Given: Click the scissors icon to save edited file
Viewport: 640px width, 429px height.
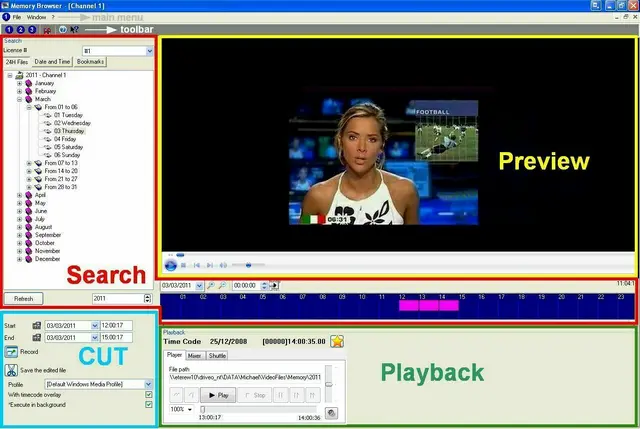Looking at the screenshot, I should pyautogui.click(x=10, y=370).
